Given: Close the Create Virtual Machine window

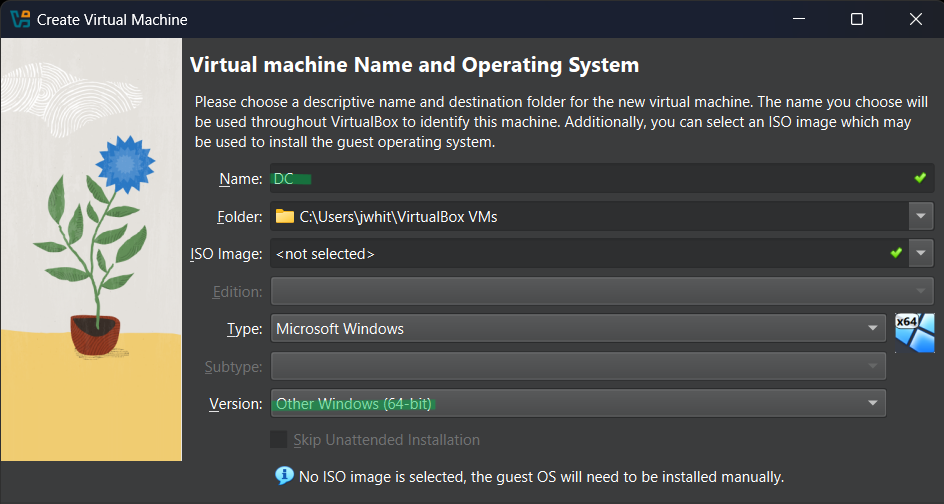Looking at the screenshot, I should [x=915, y=19].
